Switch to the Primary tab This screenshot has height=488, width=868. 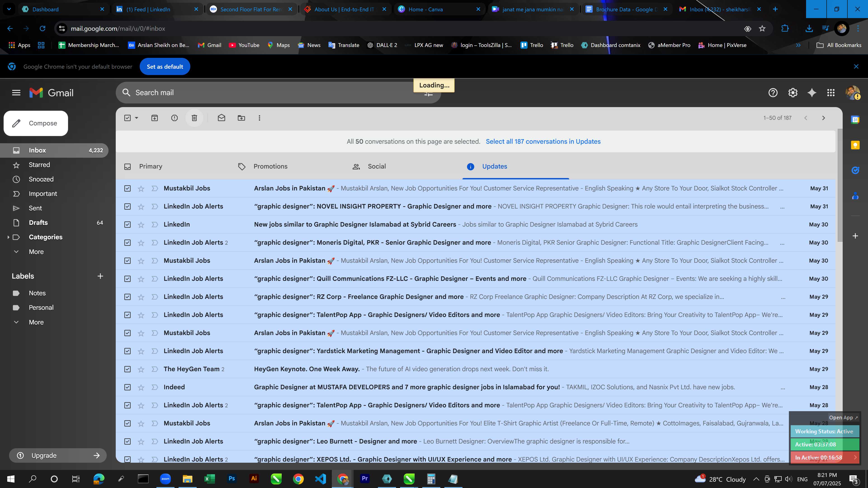pyautogui.click(x=151, y=166)
